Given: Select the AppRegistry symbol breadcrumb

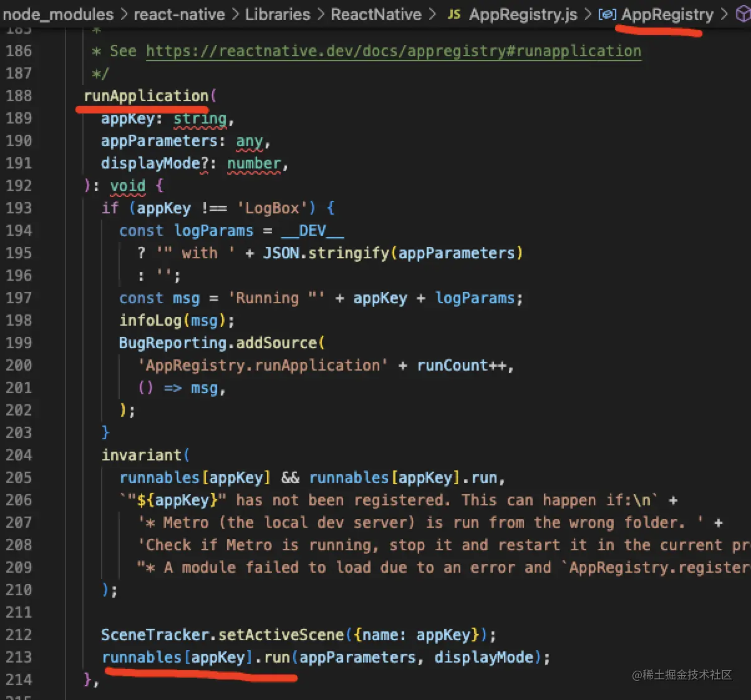Looking at the screenshot, I should point(667,14).
